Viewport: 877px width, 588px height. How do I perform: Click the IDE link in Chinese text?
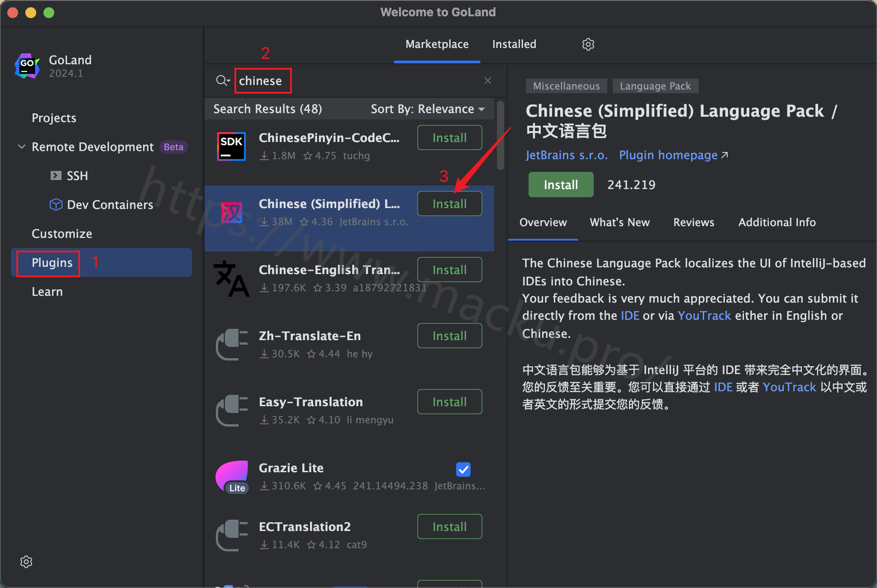[x=723, y=387]
